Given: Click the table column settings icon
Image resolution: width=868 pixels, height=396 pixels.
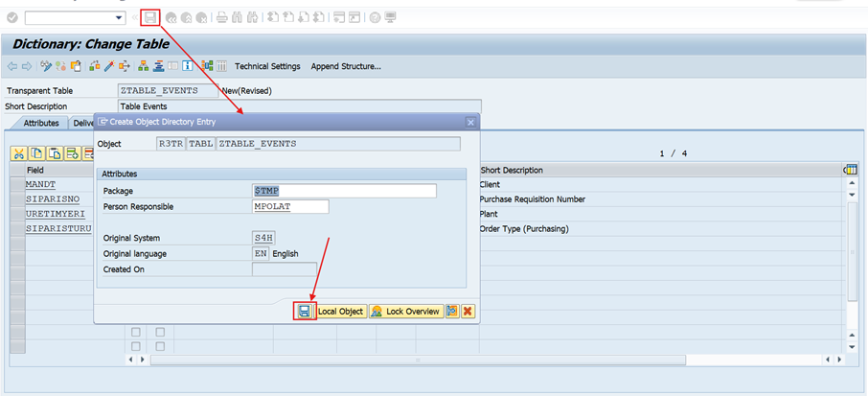Looking at the screenshot, I should point(850,170).
